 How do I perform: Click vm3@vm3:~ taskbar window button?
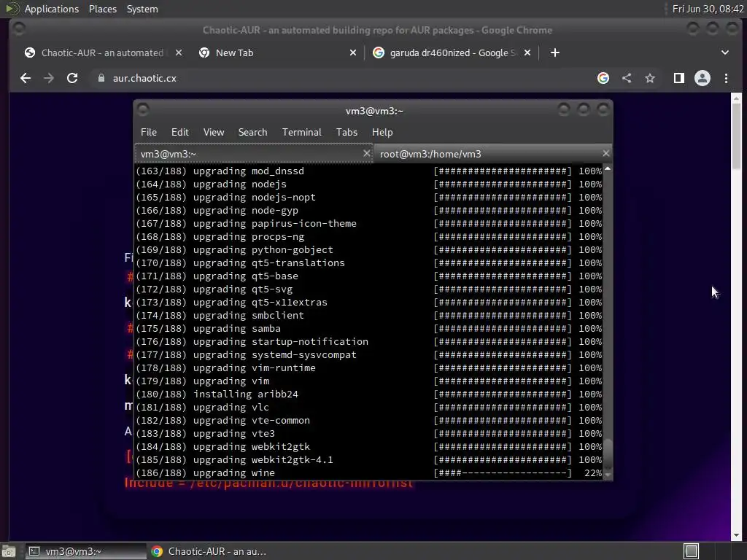point(85,551)
